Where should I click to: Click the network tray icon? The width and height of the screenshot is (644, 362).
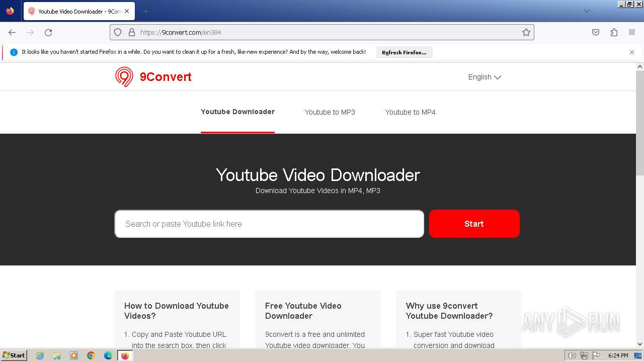coord(584,355)
